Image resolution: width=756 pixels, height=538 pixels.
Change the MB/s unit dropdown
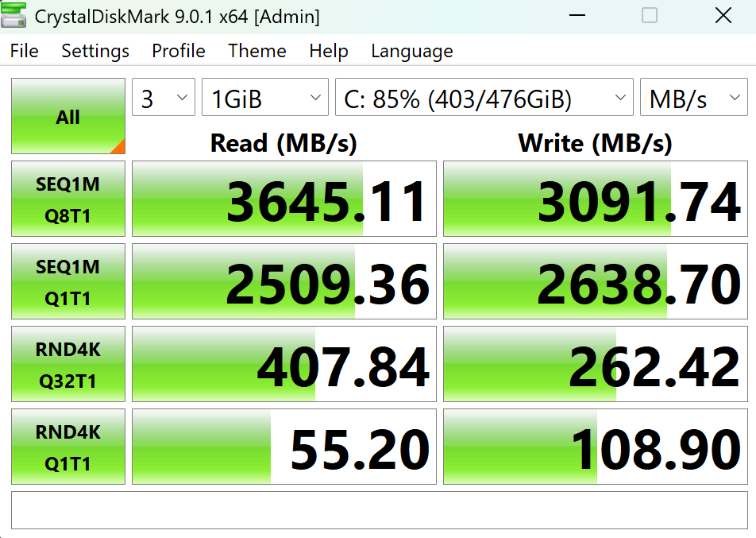pyautogui.click(x=694, y=98)
